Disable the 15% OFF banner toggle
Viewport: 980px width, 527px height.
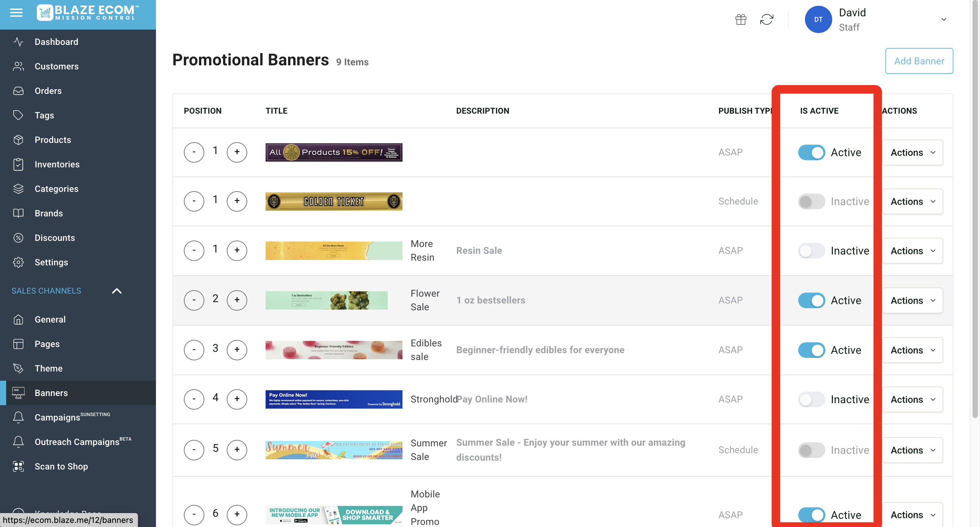(x=811, y=152)
